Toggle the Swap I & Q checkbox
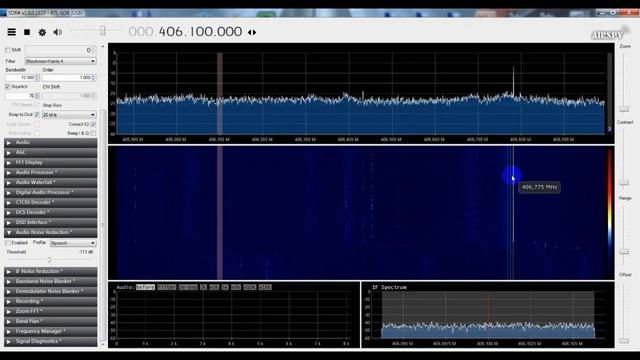640x360 pixels. (x=93, y=133)
